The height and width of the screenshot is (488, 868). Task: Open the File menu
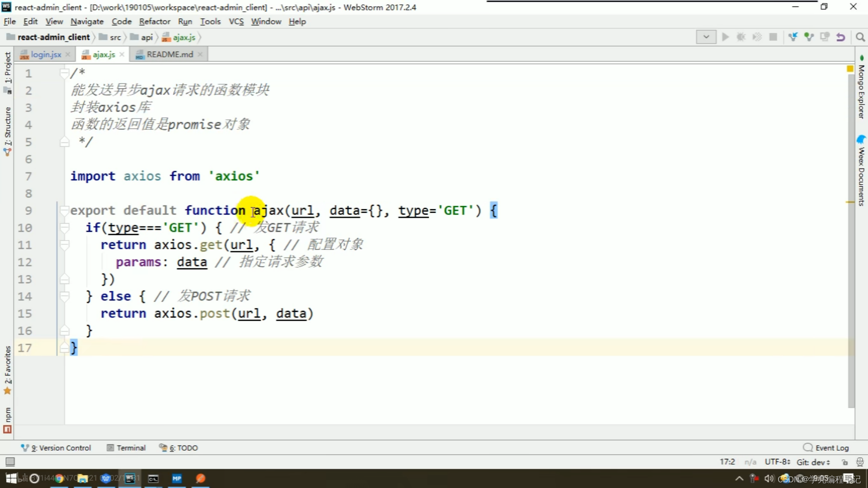point(10,21)
